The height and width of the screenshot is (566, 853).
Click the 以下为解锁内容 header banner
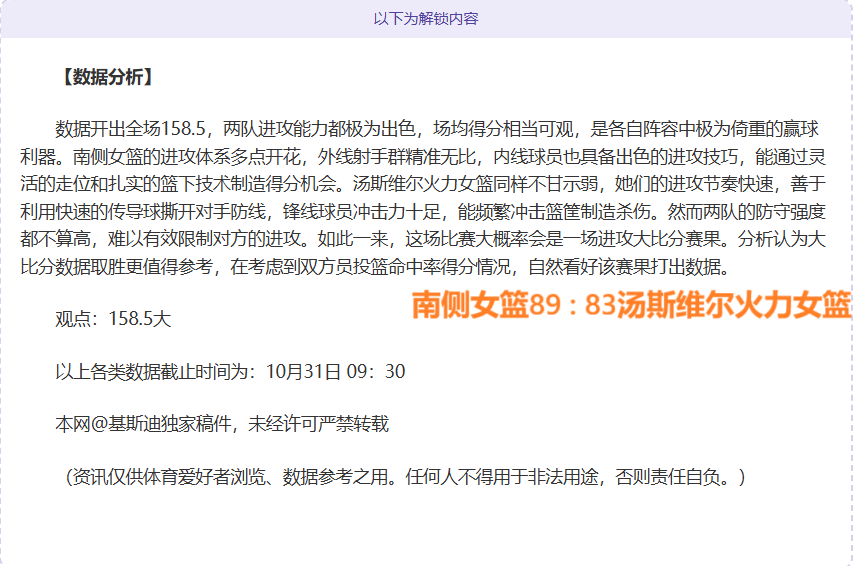[426, 19]
